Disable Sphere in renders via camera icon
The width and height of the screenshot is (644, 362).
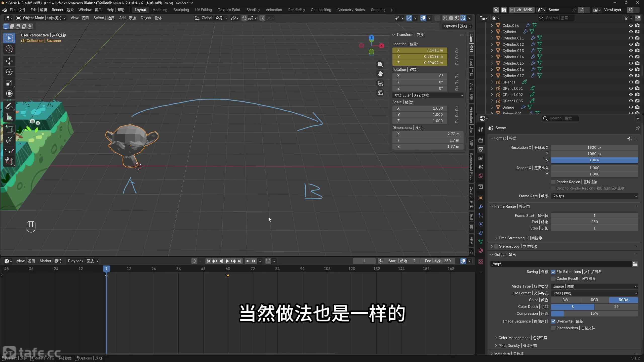(637, 107)
